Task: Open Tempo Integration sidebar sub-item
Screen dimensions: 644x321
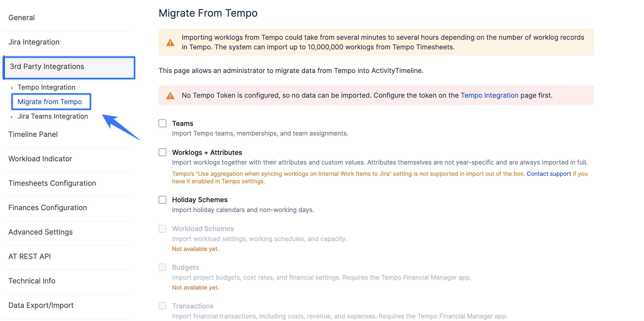Action: coord(46,87)
